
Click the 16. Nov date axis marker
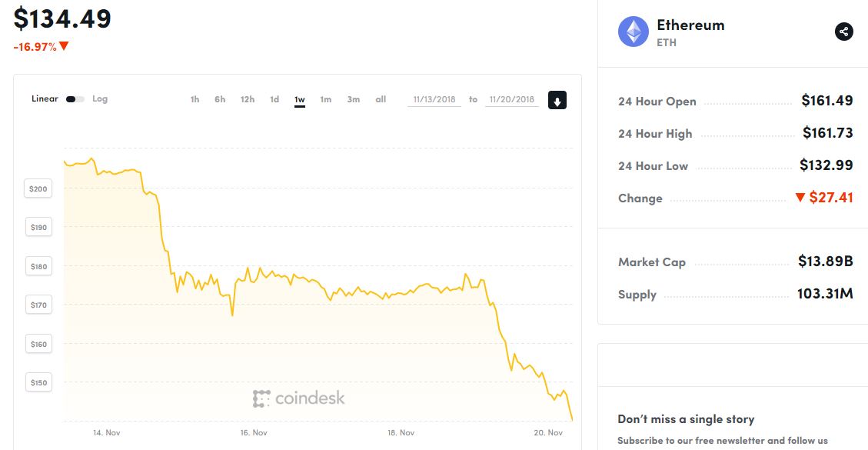pyautogui.click(x=254, y=433)
